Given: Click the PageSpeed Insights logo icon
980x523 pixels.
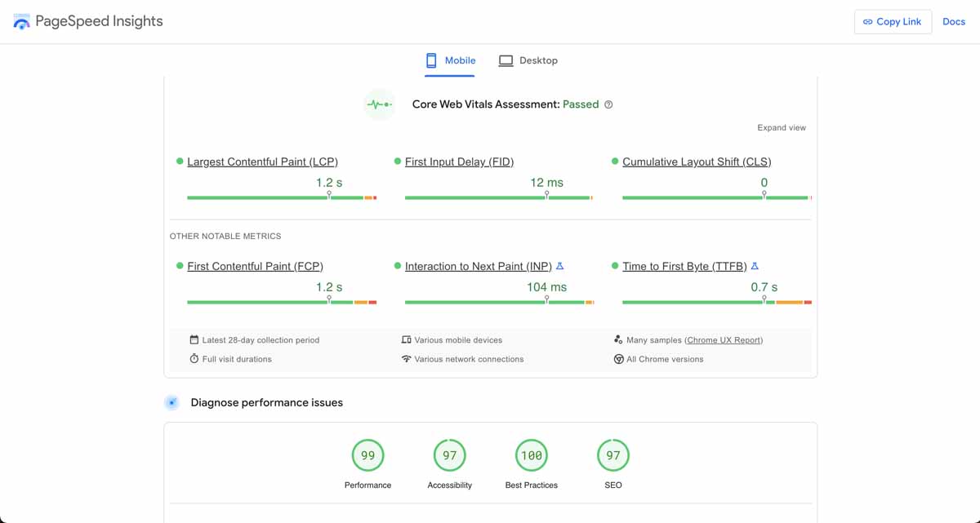Looking at the screenshot, I should 20,21.
